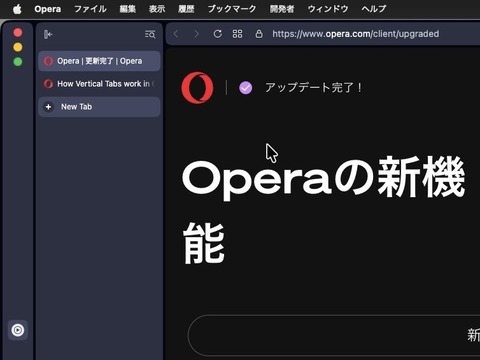Click the address bar URL field
480x360 pixels.
[x=355, y=34]
